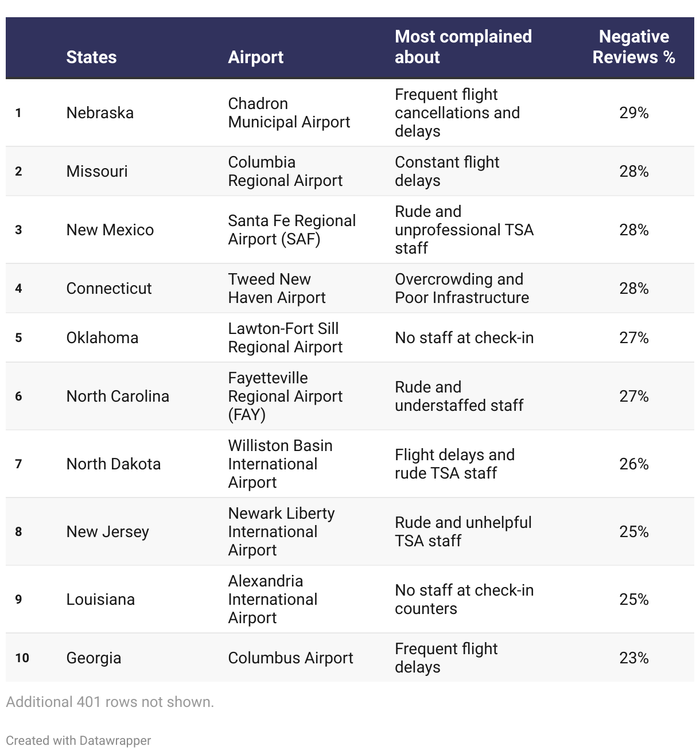Click the 29% negative reviews value

point(633,113)
